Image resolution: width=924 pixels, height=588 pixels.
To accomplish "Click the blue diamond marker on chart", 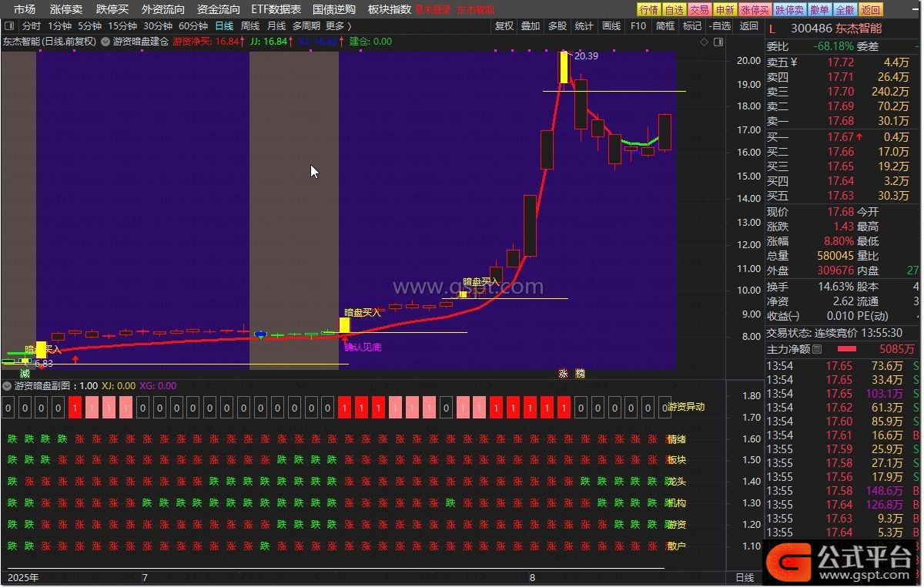I will pyautogui.click(x=260, y=335).
